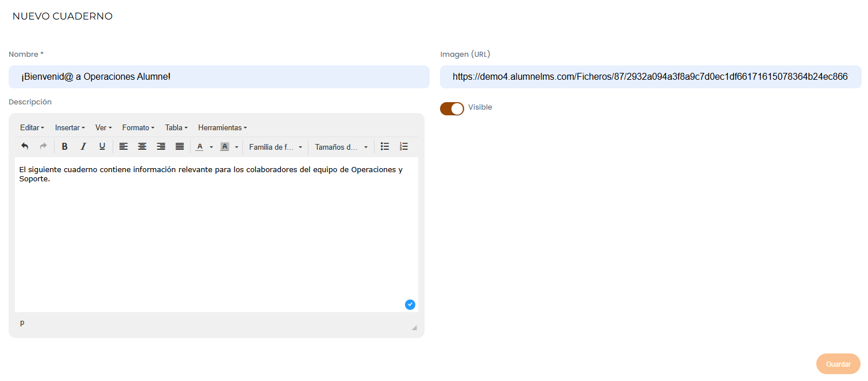
Task: Open the Insertar menu
Action: pos(70,127)
